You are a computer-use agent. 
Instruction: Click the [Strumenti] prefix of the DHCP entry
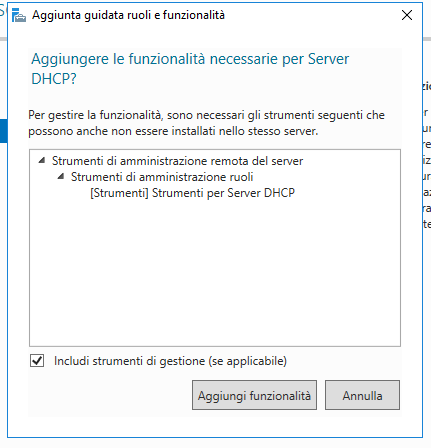[x=119, y=193]
